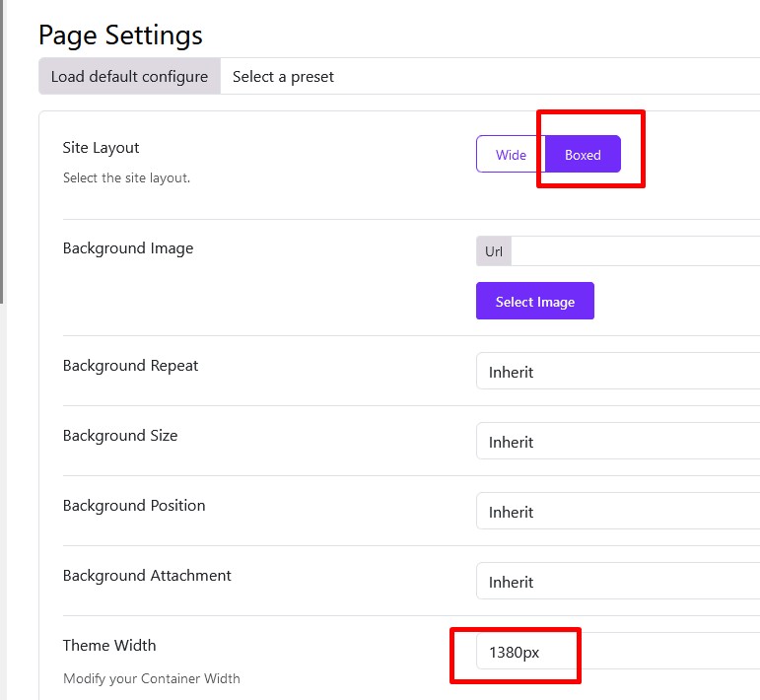Click 'Modify your Container Width' helper text
The image size is (760, 700).
[152, 678]
